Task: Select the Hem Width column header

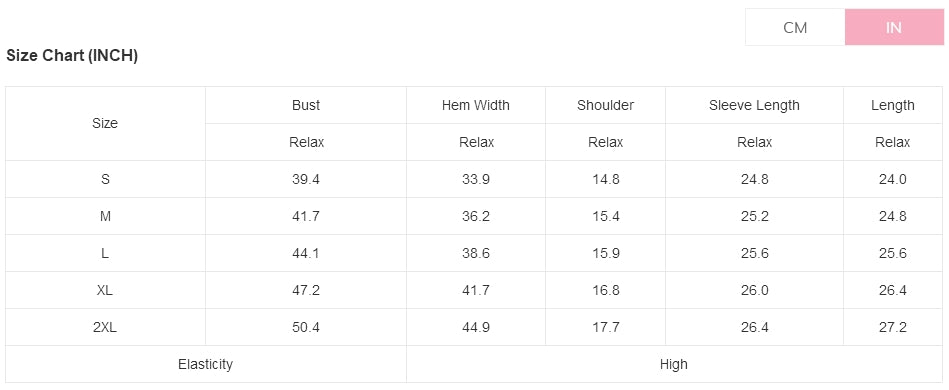Action: 476,105
